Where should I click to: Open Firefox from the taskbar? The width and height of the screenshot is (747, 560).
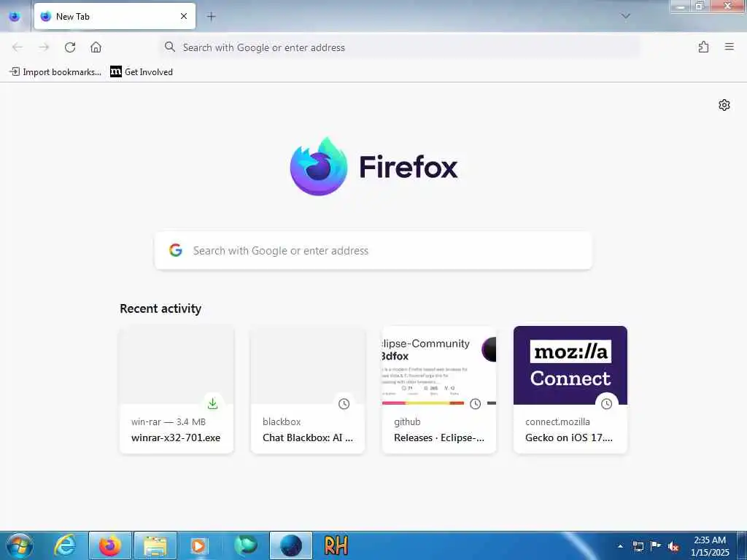(110, 545)
